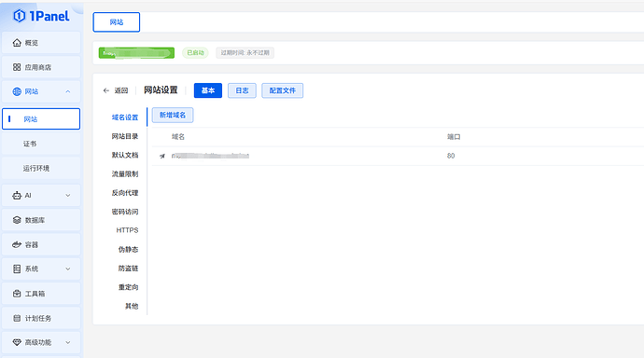Switch to the 日志 logs tab
Screen dimensions: 644x358
click(242, 90)
